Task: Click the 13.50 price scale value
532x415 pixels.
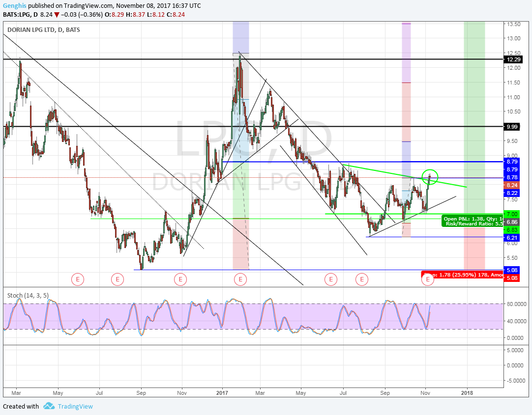Action: coord(513,24)
